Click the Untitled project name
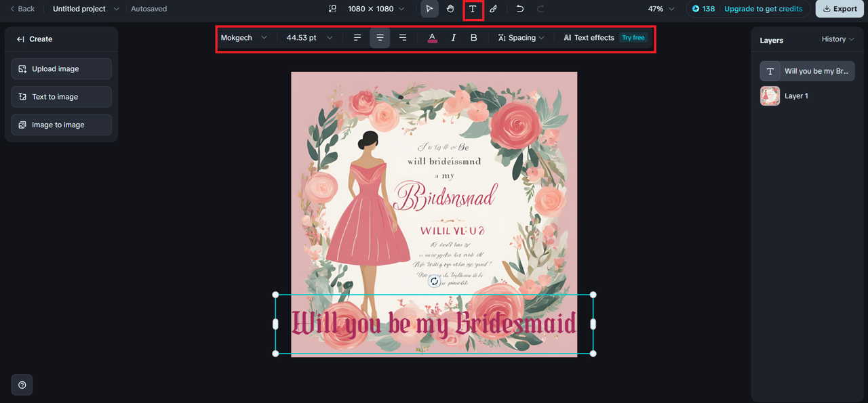The image size is (868, 403). [79, 9]
